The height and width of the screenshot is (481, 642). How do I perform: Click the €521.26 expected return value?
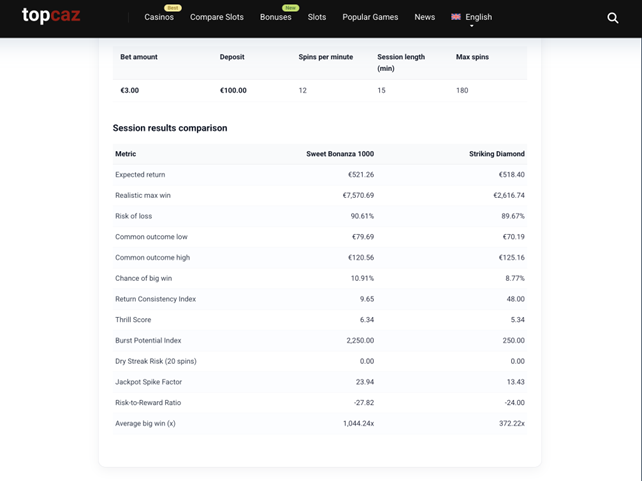tap(361, 175)
